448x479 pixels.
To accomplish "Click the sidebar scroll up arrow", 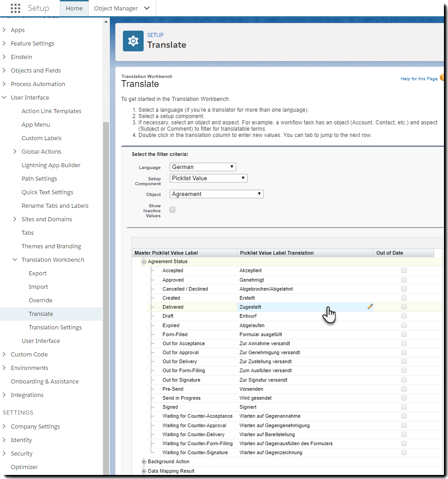I will tap(106, 22).
